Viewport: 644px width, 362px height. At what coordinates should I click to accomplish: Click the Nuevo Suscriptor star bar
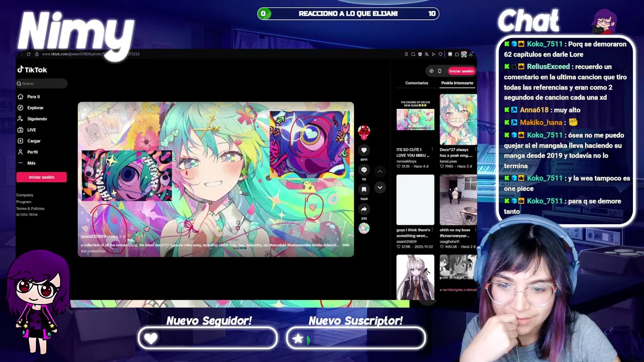tap(356, 338)
